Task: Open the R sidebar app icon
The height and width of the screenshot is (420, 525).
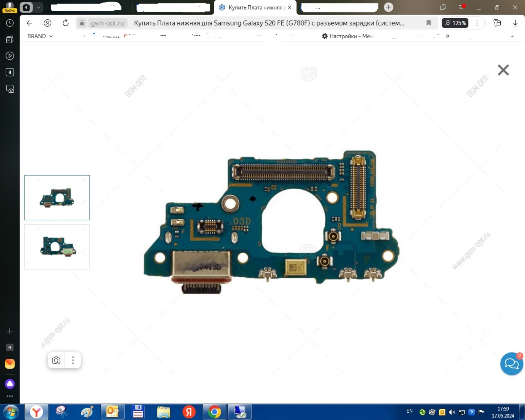Action: [x=10, y=348]
